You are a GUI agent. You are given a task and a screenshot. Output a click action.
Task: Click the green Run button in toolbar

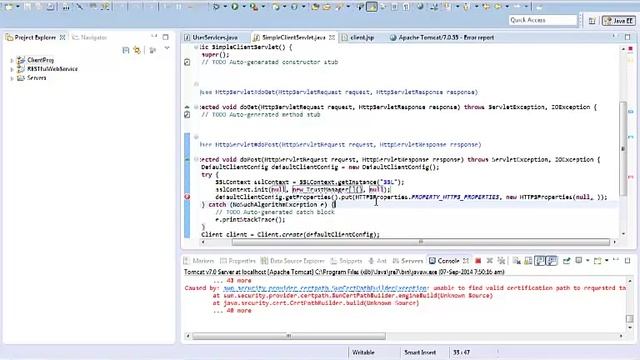235,7
